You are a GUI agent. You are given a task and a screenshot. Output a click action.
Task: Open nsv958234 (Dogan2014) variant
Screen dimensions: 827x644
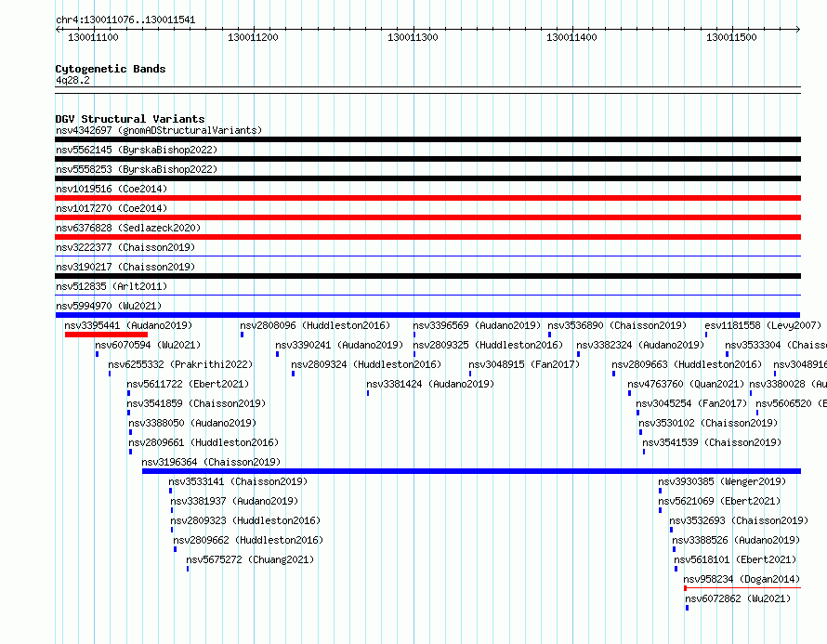[x=742, y=579]
